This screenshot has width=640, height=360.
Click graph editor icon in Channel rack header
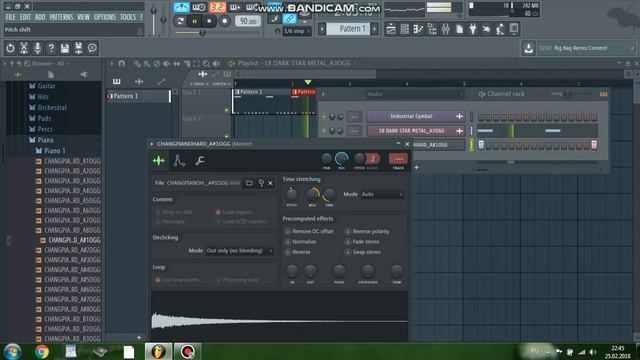(x=603, y=94)
